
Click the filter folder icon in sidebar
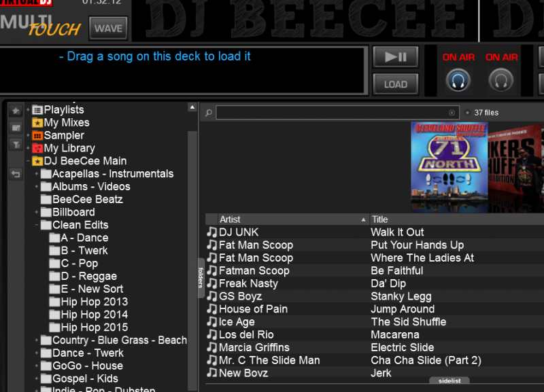pos(16,145)
